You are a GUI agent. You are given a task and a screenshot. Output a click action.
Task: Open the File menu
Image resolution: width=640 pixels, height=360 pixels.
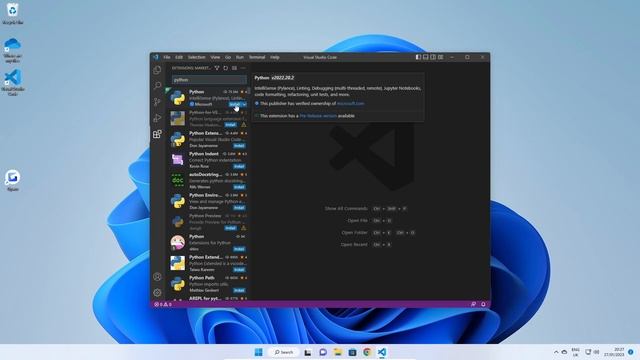[x=167, y=57]
